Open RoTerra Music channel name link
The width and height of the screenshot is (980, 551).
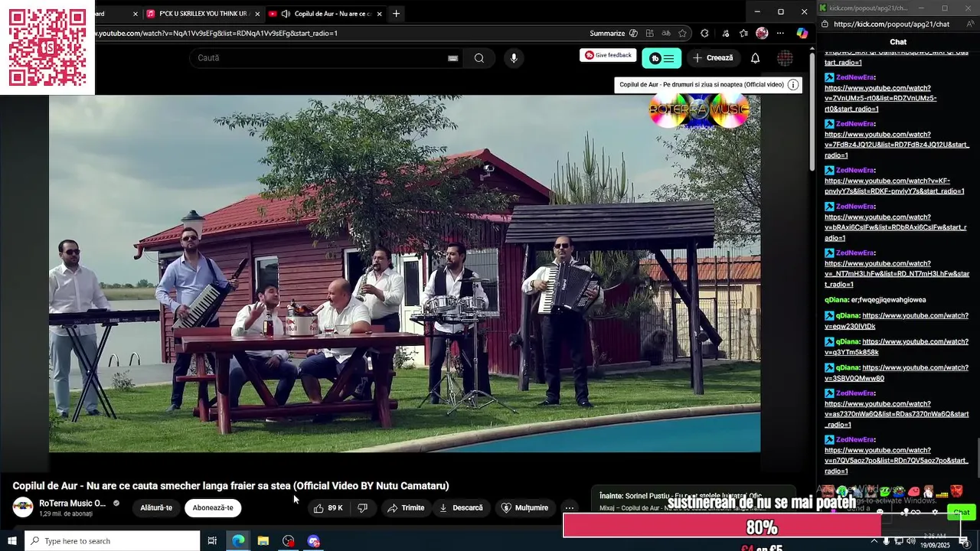coord(73,504)
